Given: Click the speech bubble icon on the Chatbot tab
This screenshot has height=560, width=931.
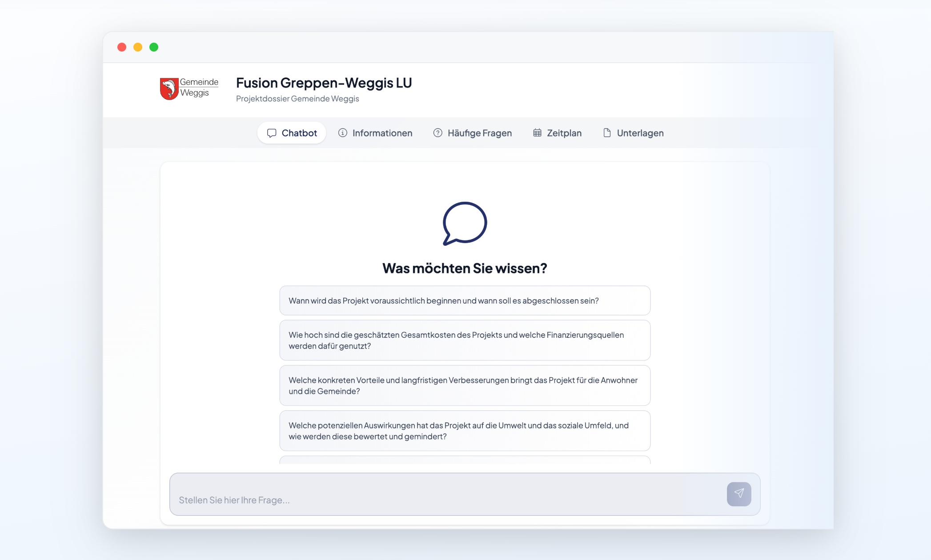Looking at the screenshot, I should [x=272, y=133].
